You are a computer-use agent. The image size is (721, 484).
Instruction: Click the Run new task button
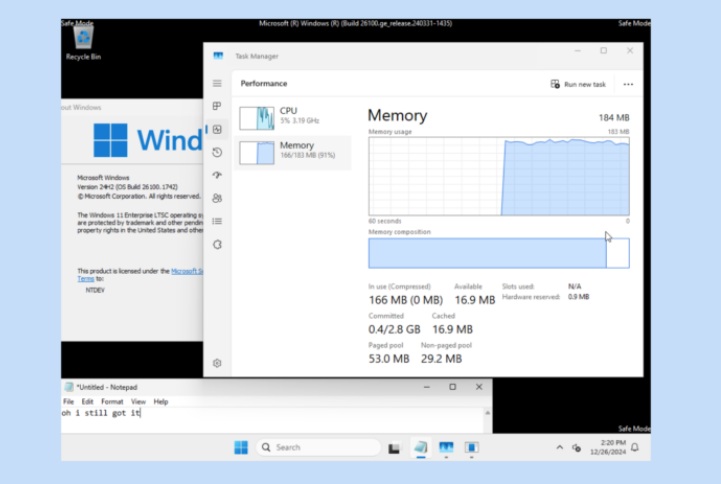pyautogui.click(x=578, y=85)
